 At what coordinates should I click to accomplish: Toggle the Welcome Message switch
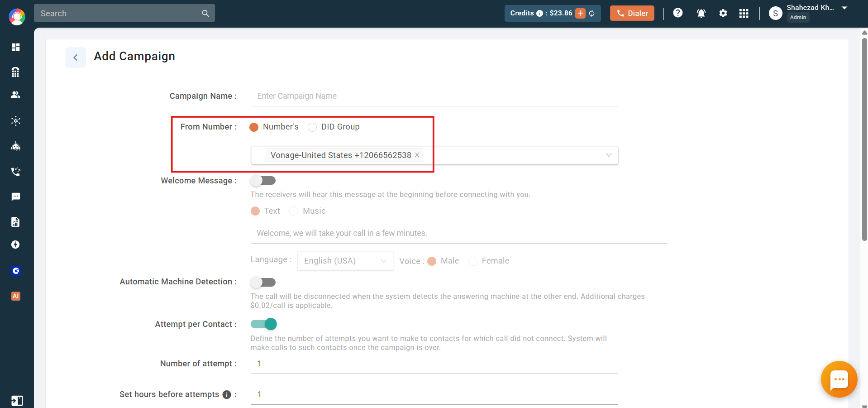click(x=263, y=181)
